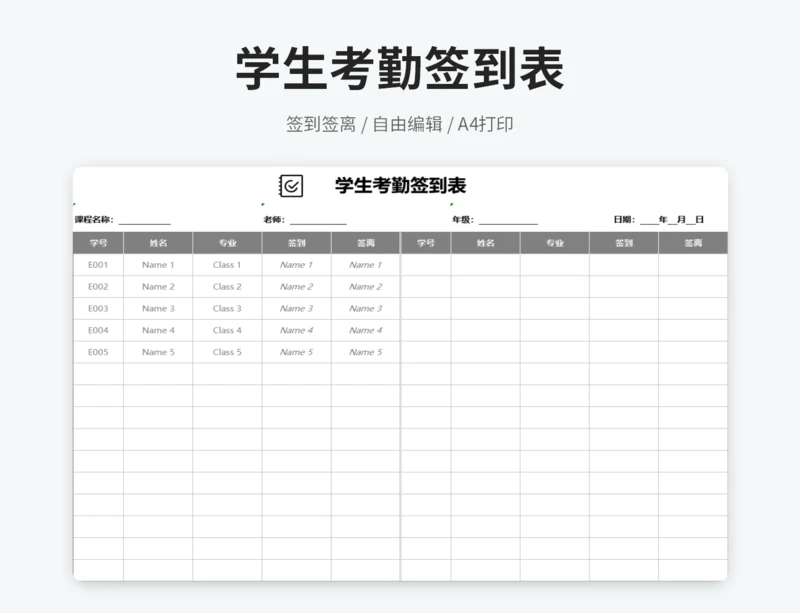Click cell E001

click(x=98, y=265)
